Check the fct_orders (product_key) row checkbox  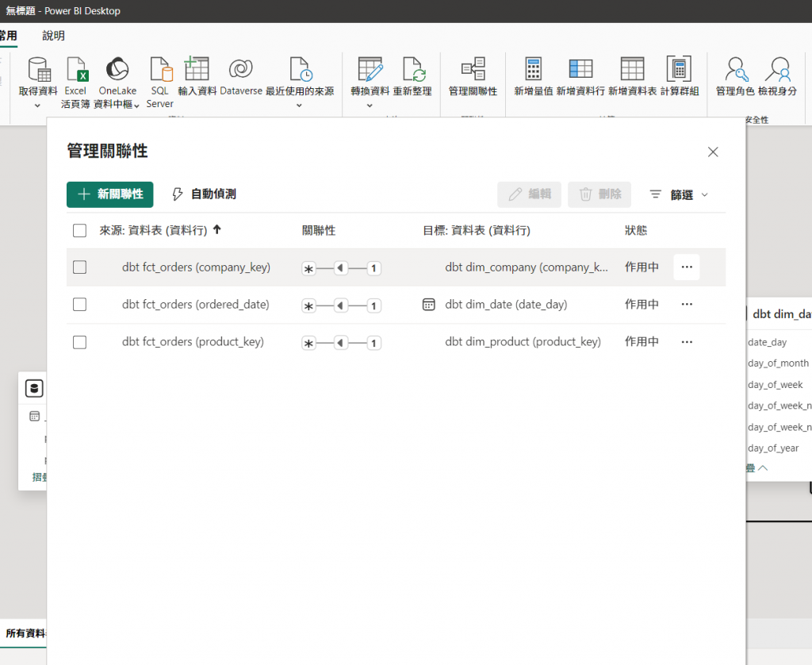click(x=80, y=342)
